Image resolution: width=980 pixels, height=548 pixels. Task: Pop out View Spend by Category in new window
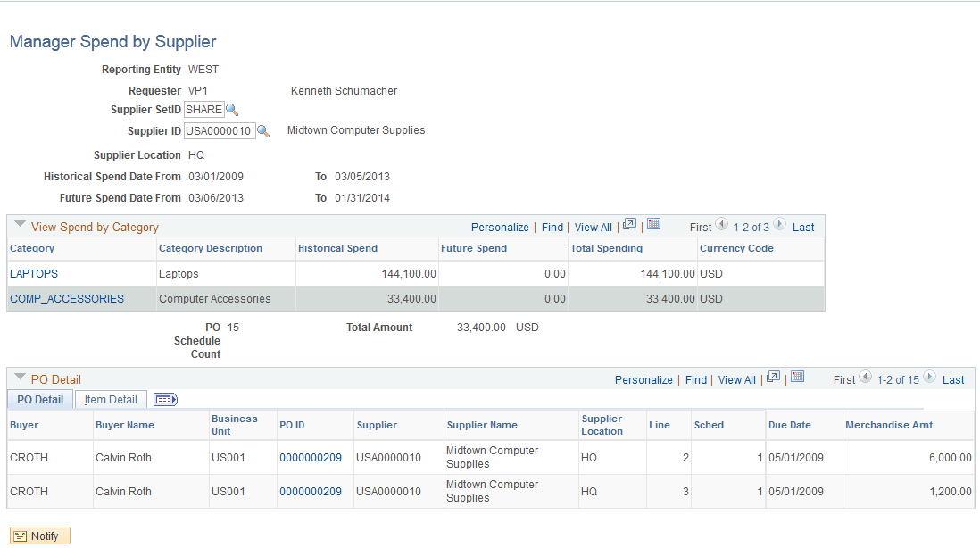coord(632,226)
